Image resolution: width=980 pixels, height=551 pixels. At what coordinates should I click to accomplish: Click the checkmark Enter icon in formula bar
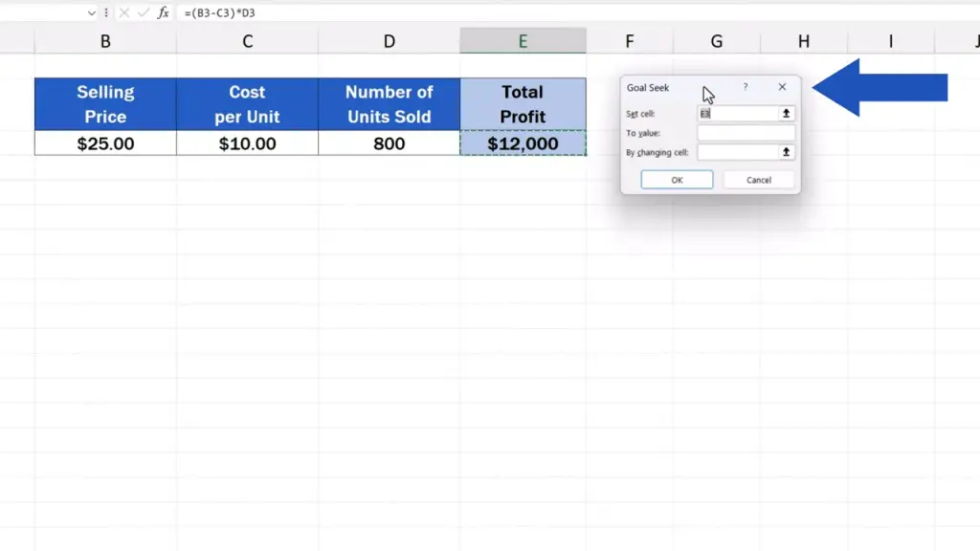143,12
